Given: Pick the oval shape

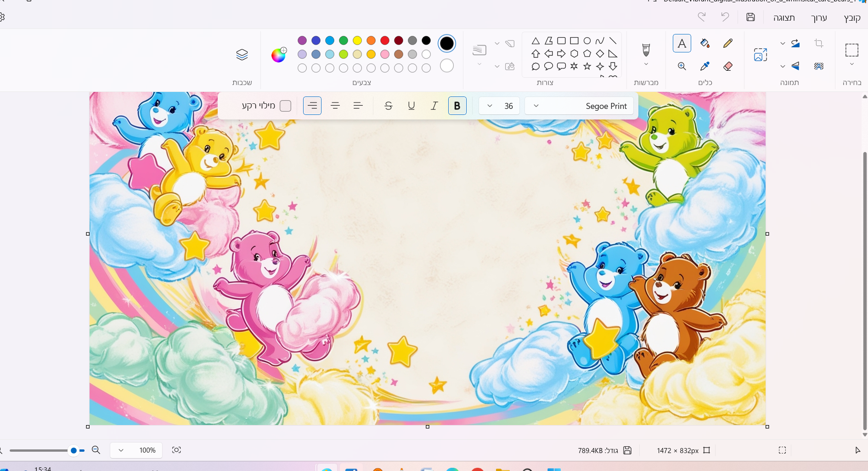Looking at the screenshot, I should pyautogui.click(x=587, y=41).
